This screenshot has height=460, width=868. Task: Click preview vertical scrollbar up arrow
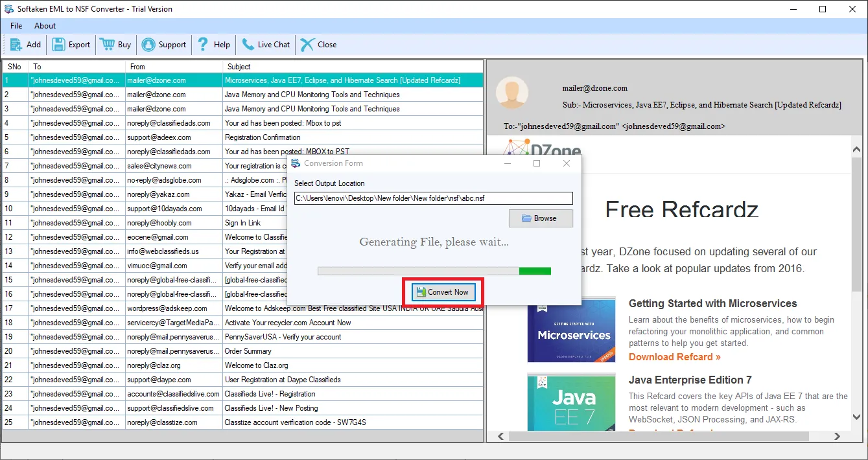(x=856, y=150)
